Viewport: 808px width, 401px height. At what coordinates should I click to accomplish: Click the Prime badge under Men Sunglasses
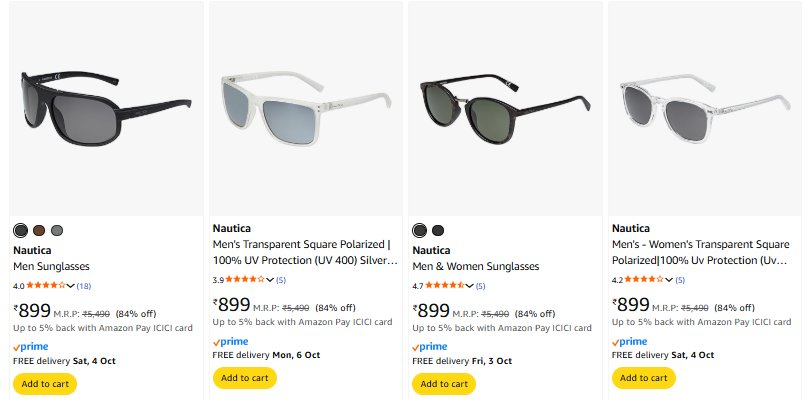31,346
